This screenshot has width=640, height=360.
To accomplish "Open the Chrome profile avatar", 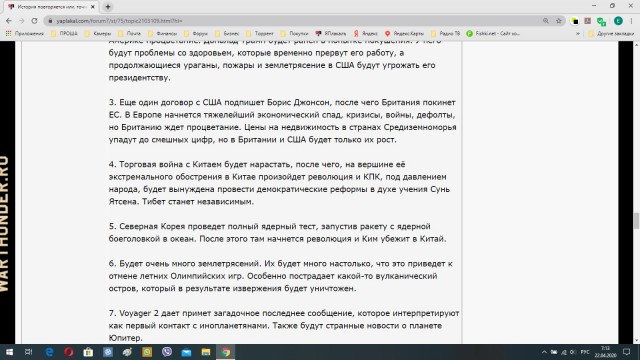I will tap(618, 21).
